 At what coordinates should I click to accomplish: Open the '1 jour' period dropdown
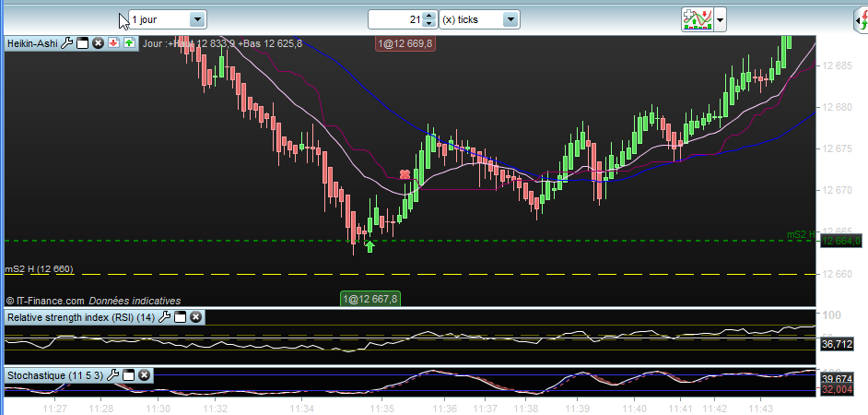[196, 19]
